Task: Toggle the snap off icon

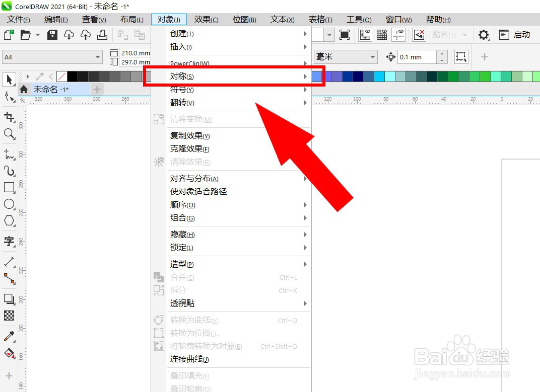Action: (x=420, y=35)
